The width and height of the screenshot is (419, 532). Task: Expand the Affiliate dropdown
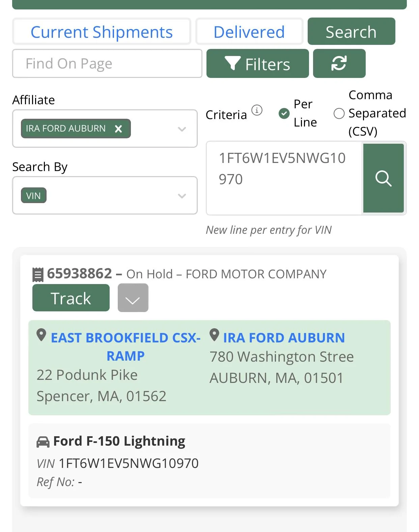point(182,129)
